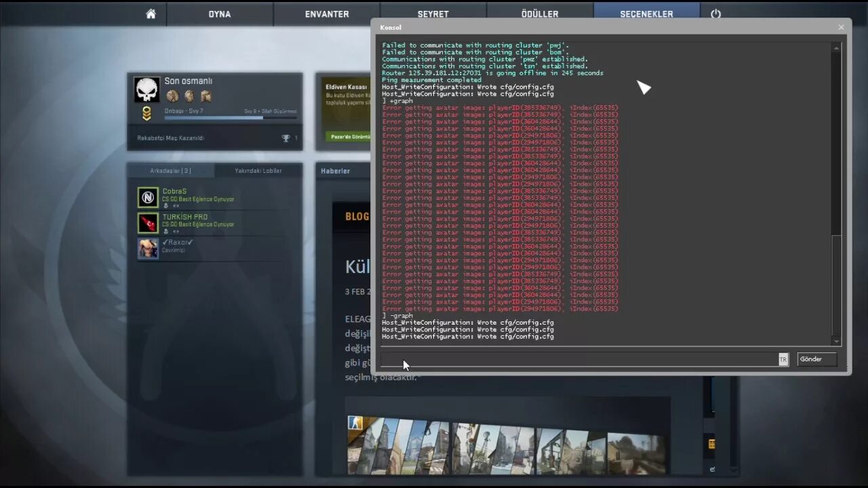Click the Onbaşı - Svy 7 label
The width and height of the screenshot is (868, 488).
184,110
